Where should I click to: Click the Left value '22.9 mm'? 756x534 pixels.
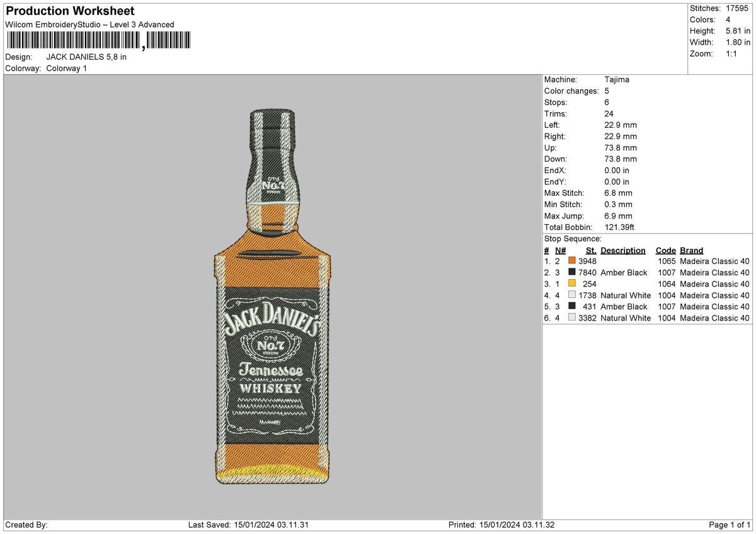pos(621,125)
